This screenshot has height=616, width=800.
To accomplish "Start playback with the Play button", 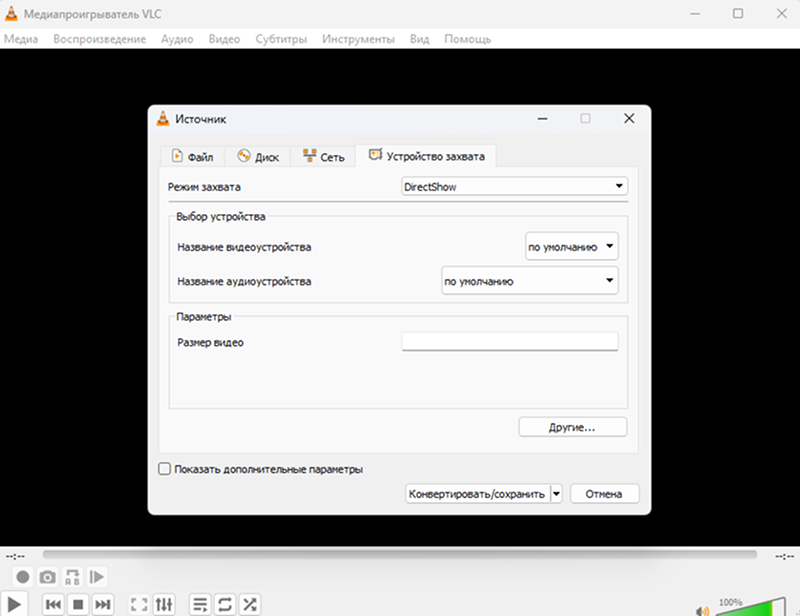I will click(x=14, y=605).
